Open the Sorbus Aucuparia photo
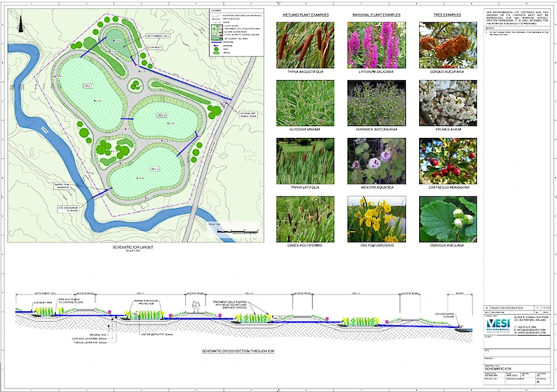The width and height of the screenshot is (557, 392). point(448,45)
